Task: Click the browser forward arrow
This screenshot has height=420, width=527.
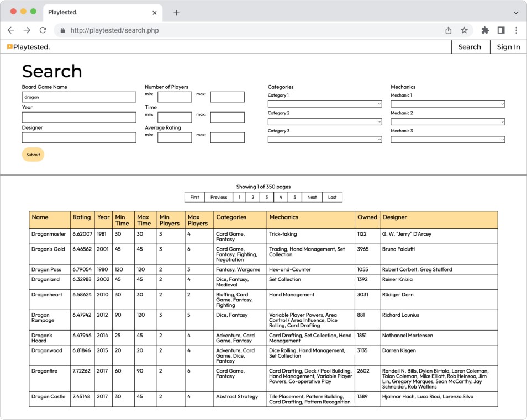Action: tap(27, 30)
